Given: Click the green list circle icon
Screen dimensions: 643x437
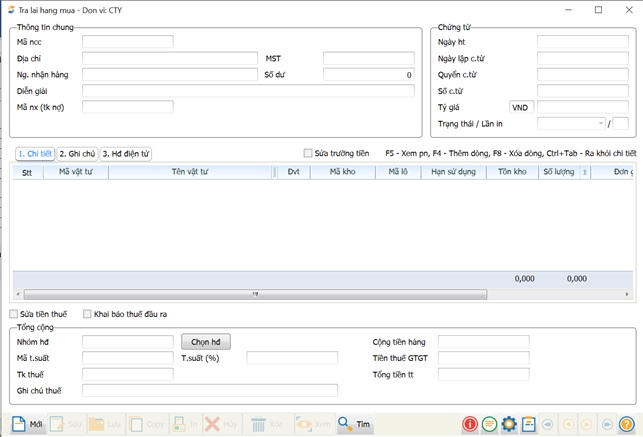Looking at the screenshot, I should click(x=489, y=424).
